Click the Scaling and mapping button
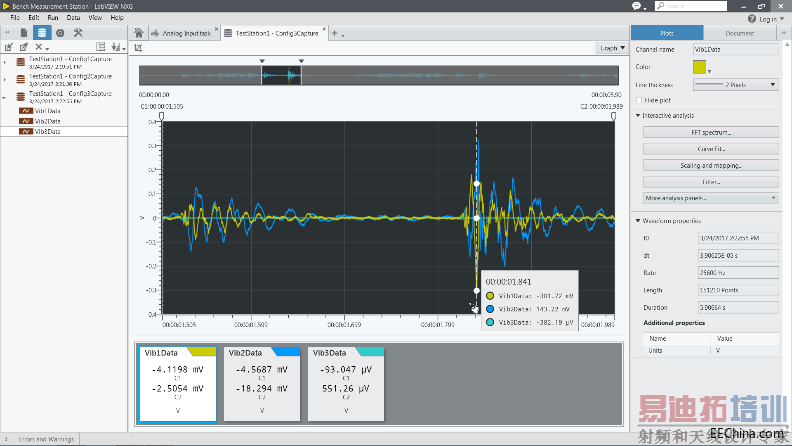This screenshot has height=446, width=792. (711, 166)
